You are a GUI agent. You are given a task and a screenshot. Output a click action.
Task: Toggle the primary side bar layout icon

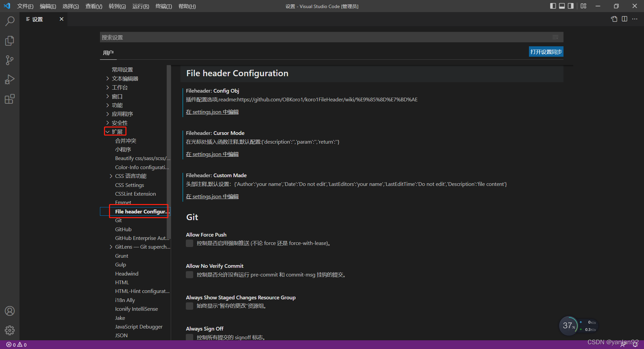point(553,6)
